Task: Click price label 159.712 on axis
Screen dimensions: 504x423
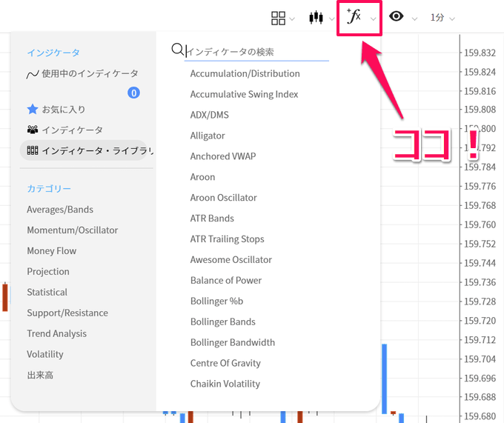Action: click(x=480, y=340)
